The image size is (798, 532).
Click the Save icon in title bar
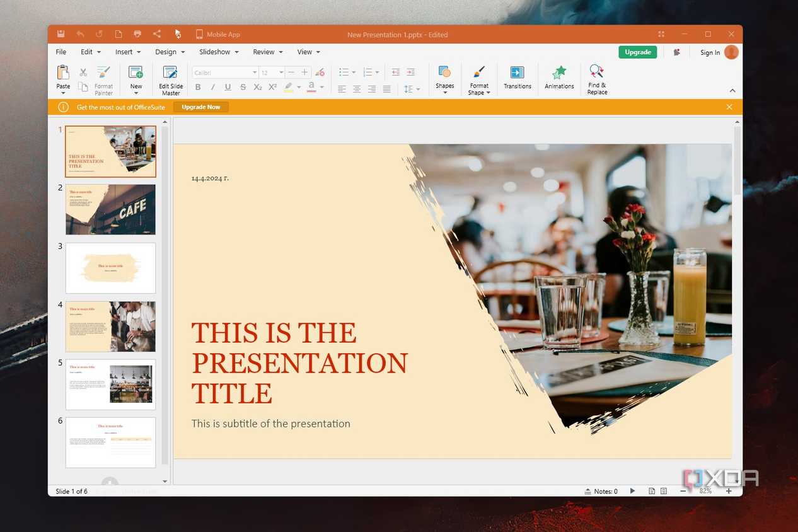click(61, 34)
